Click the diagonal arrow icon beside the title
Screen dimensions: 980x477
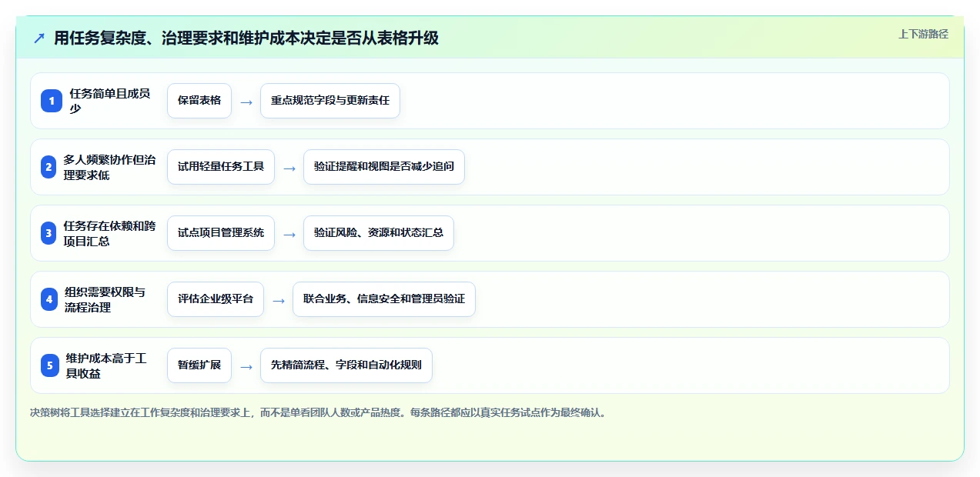(x=39, y=38)
